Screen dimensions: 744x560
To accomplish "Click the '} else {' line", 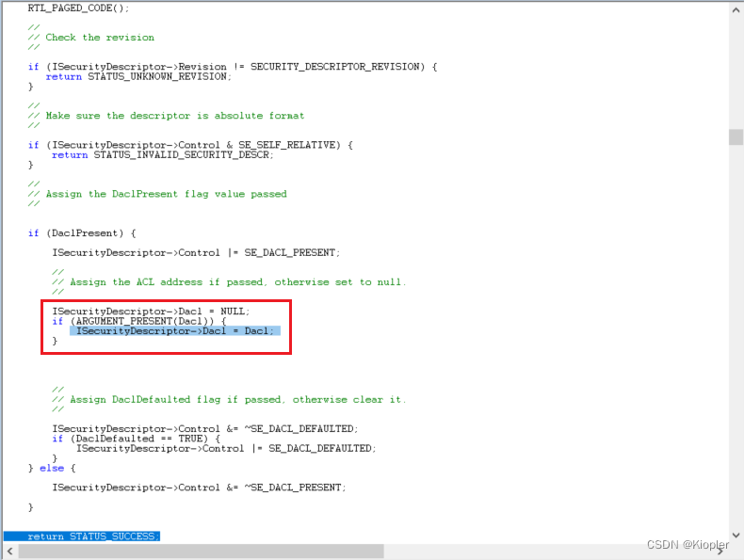I will coord(52,469).
